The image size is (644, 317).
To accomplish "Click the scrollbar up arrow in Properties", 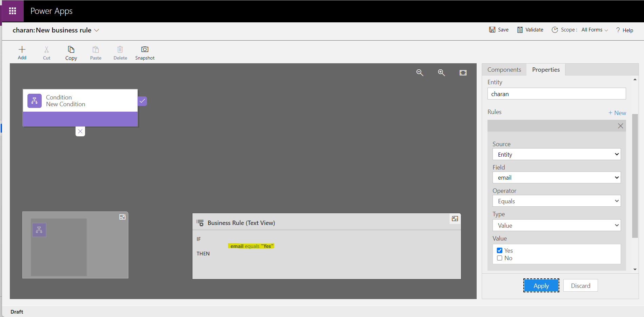I will [x=635, y=80].
